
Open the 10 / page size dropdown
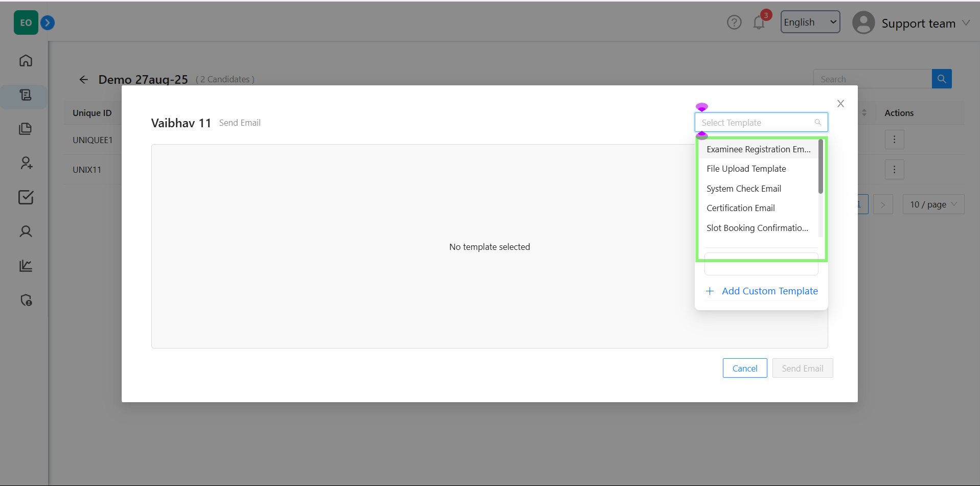933,204
